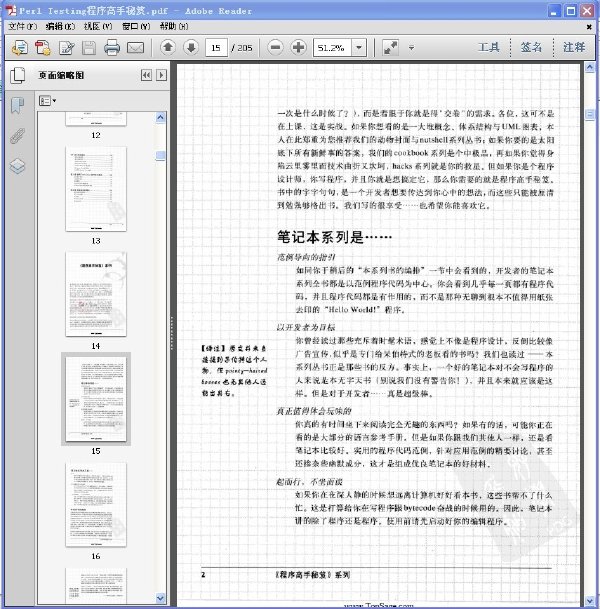Open the layers panel icon
Screen dimensions: 600x609
[x=17, y=166]
